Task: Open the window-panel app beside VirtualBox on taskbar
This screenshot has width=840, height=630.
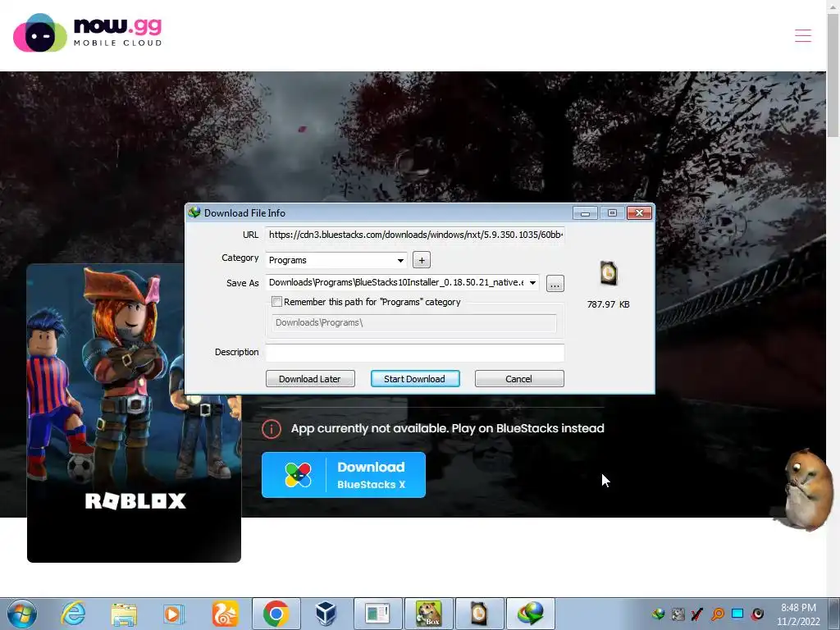Action: (x=377, y=614)
